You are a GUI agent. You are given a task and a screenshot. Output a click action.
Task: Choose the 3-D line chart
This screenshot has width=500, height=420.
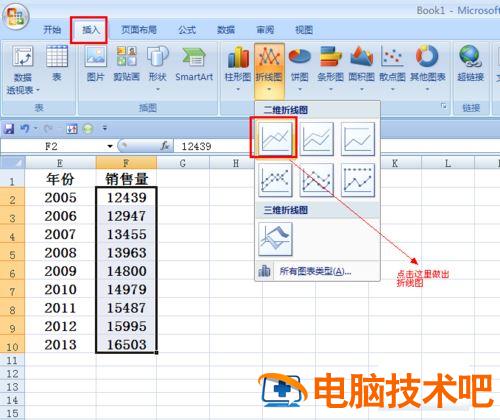275,239
